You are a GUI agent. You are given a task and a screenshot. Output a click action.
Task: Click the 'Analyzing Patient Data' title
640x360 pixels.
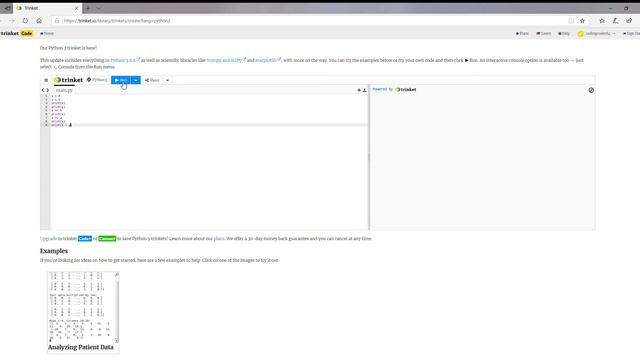click(x=81, y=347)
